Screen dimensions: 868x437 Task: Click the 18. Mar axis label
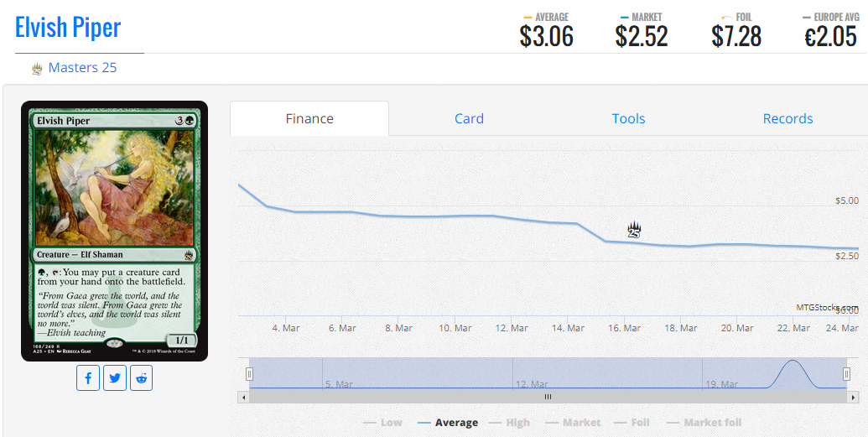point(680,328)
